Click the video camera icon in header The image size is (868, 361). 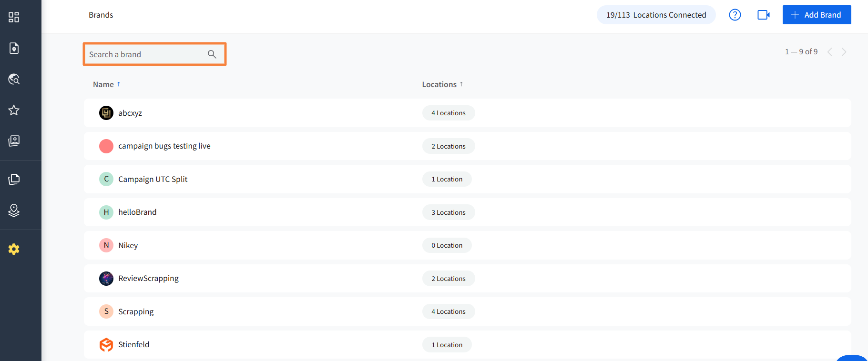pos(764,15)
